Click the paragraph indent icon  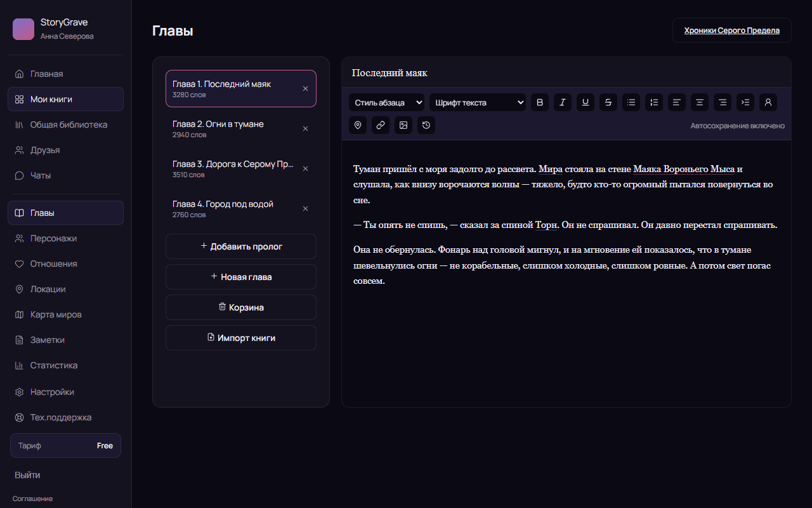click(745, 102)
